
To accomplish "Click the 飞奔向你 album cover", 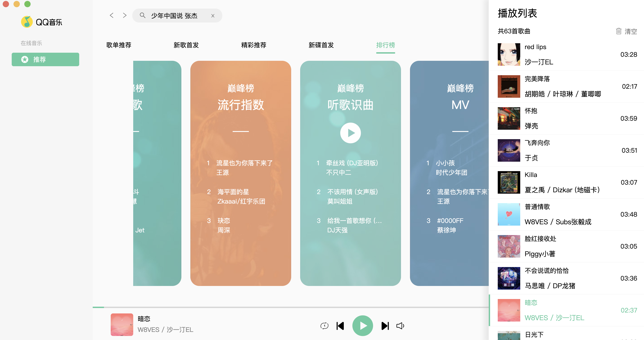I will pyautogui.click(x=509, y=150).
